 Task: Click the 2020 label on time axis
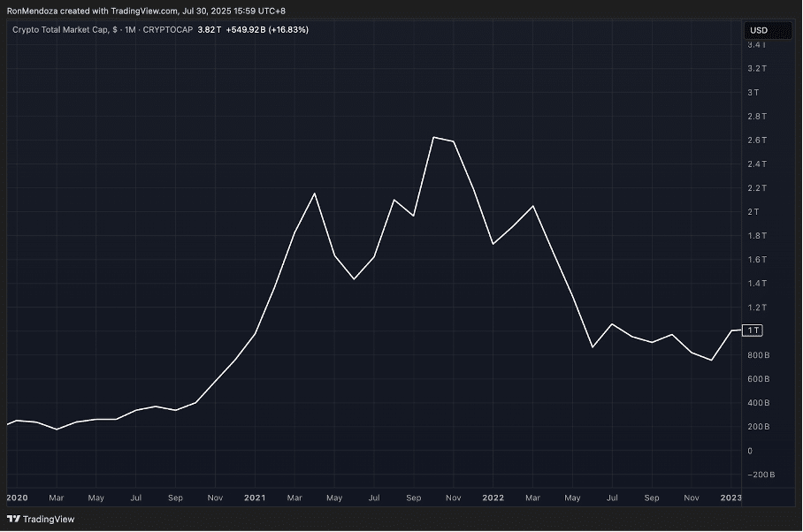pos(17,498)
